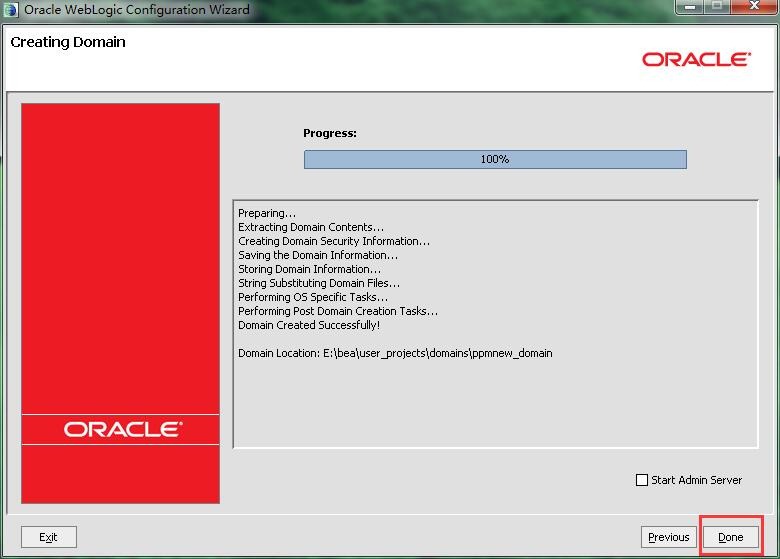This screenshot has width=780, height=559.
Task: Click the red Oracle logo in header
Action: [x=696, y=60]
